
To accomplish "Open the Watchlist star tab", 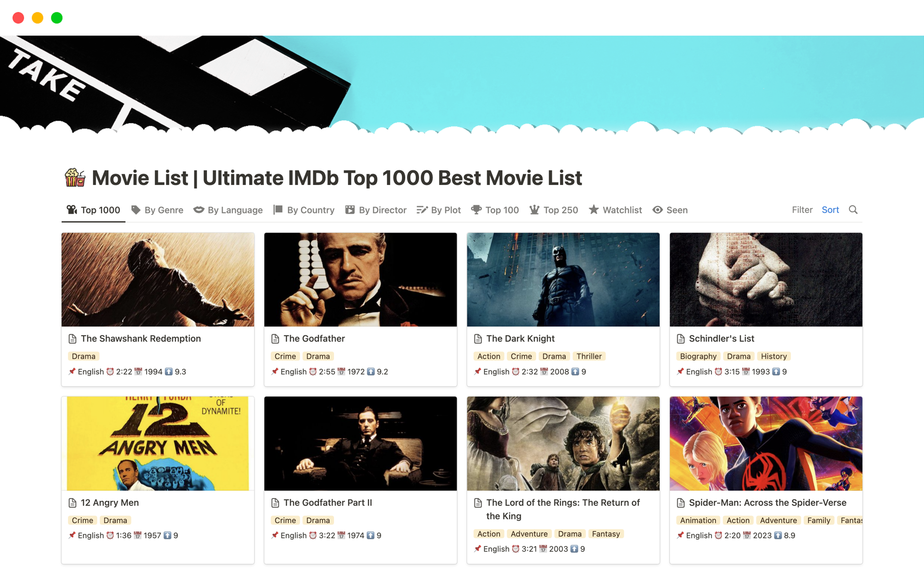I will click(616, 210).
